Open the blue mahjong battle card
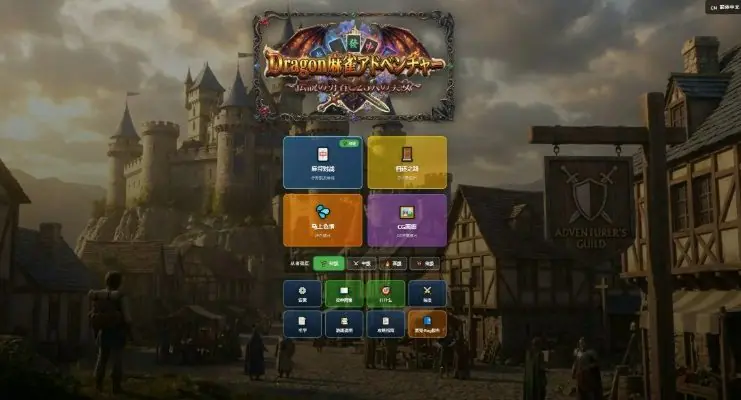This screenshot has height=400, width=741. 323,163
